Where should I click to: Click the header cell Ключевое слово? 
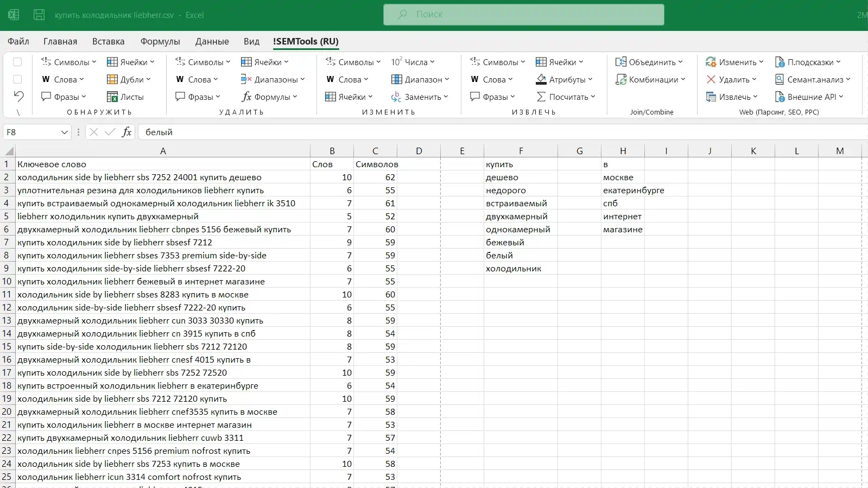(x=163, y=164)
